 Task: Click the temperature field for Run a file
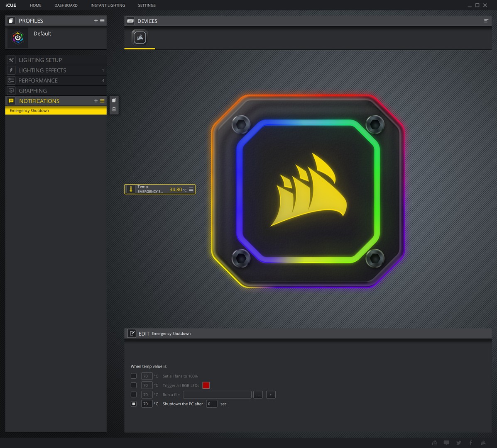coord(147,394)
